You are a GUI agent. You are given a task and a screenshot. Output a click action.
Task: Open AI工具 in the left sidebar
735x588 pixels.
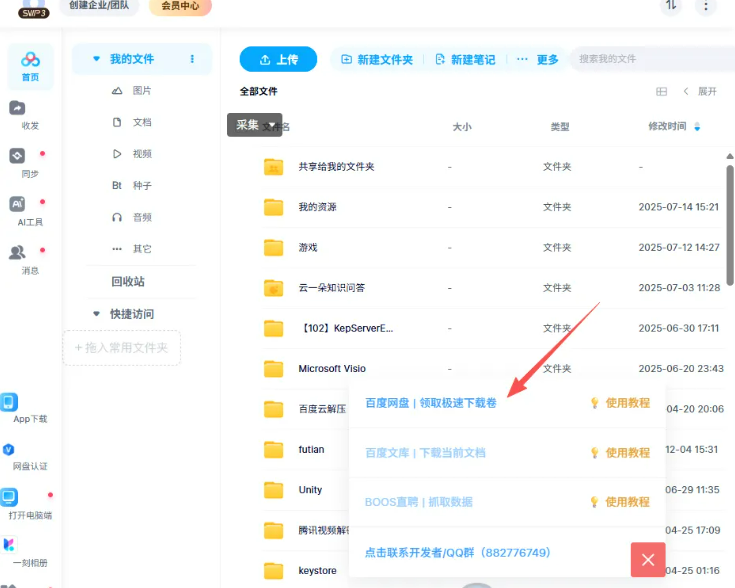click(x=18, y=206)
